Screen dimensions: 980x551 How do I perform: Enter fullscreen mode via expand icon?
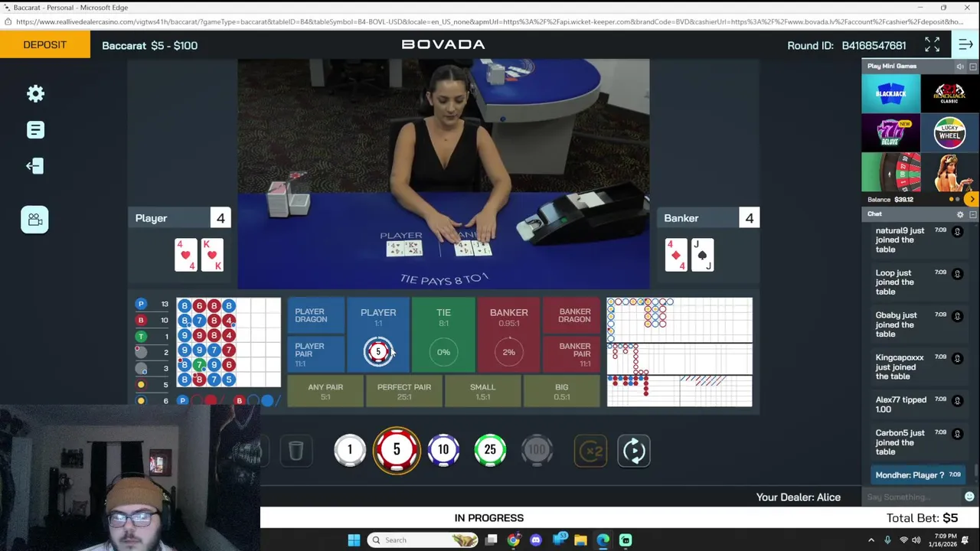pos(932,45)
